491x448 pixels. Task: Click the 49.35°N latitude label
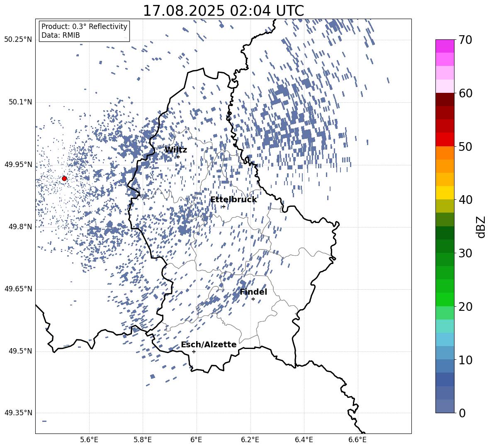pyautogui.click(x=18, y=413)
